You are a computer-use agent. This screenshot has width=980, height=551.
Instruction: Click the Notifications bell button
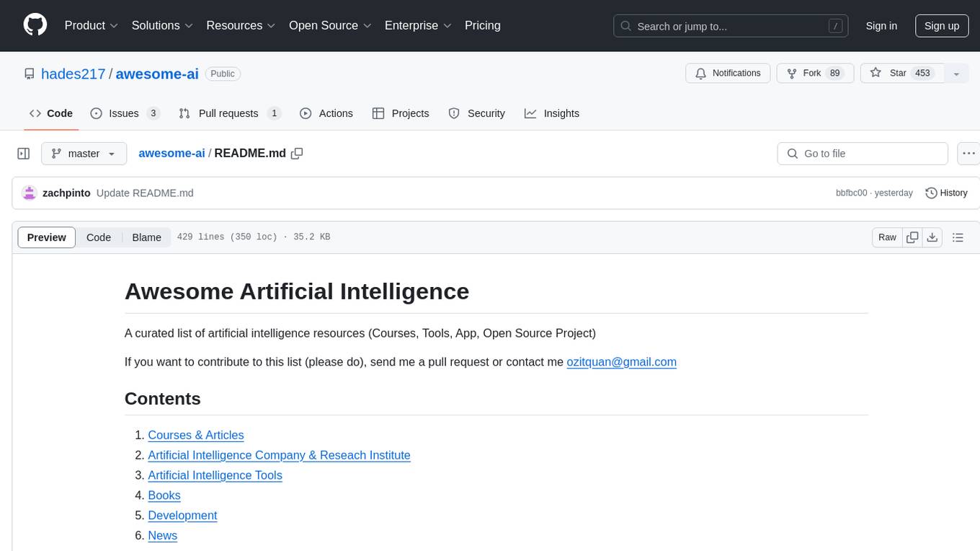(x=728, y=74)
